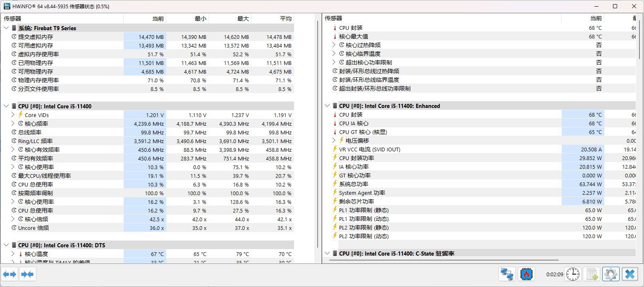The image size is (644, 287).
Task: Open sensor settings via the gear icon
Action: coord(611,274)
